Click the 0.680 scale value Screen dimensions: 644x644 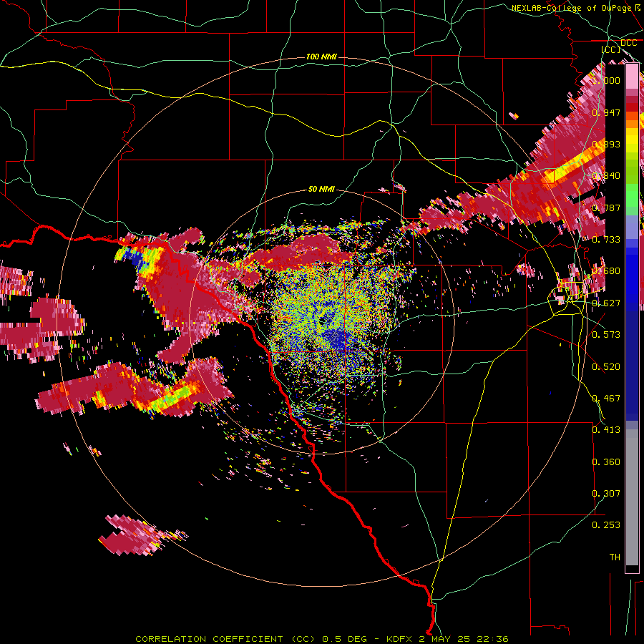pos(606,271)
